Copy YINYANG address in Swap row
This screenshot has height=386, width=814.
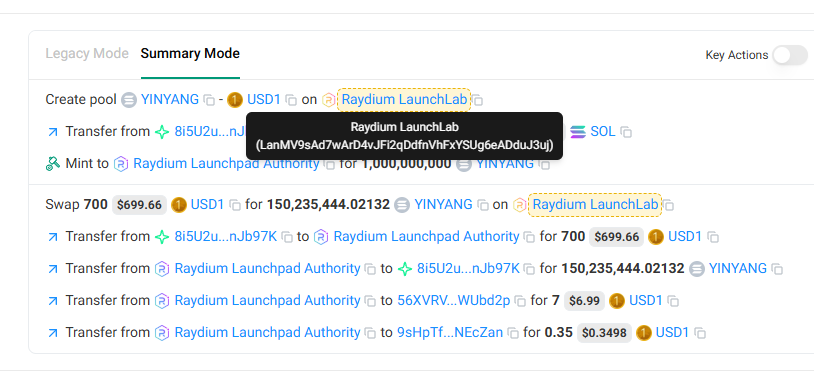(x=483, y=205)
